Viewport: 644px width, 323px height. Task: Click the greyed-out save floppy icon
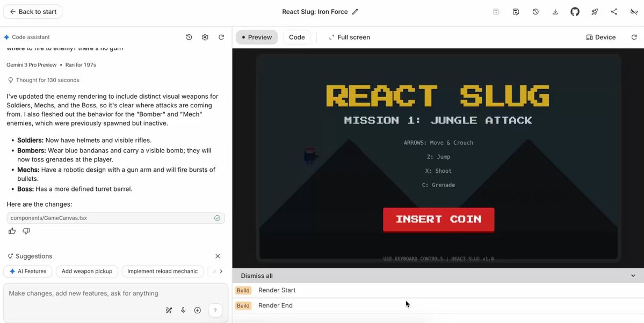tap(496, 12)
